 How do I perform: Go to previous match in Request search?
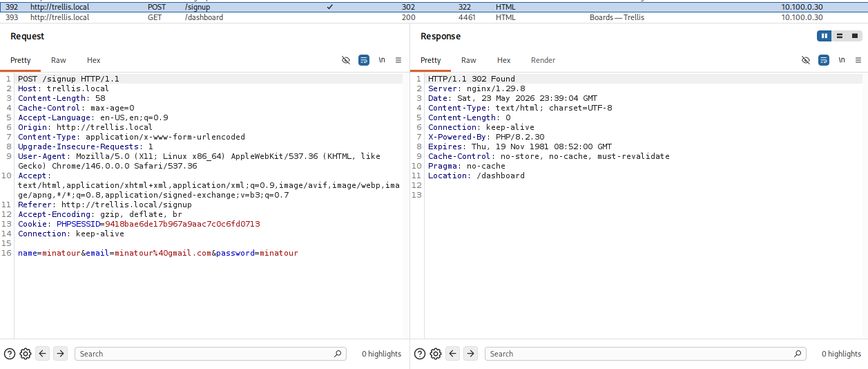coord(43,354)
